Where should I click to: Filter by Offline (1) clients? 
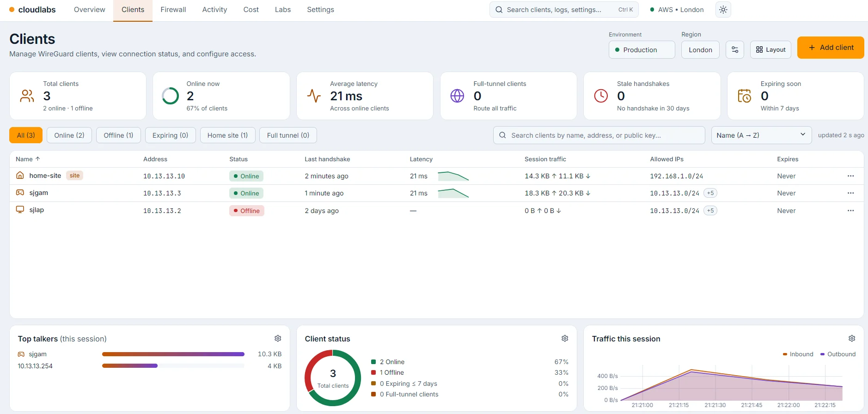pos(118,135)
